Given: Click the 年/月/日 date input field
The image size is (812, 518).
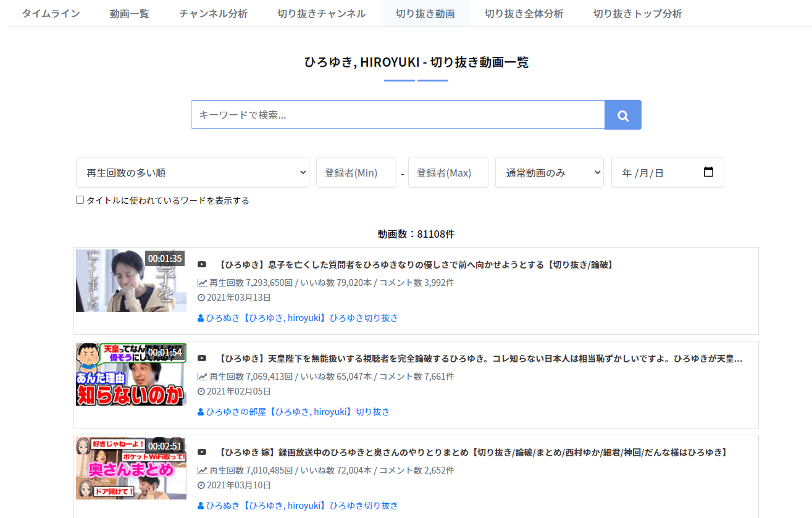Looking at the screenshot, I should 668,172.
